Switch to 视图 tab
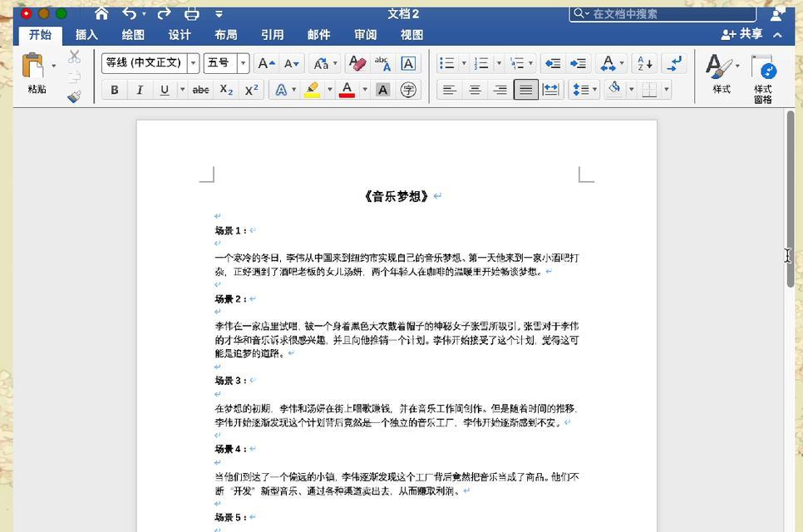 [x=411, y=35]
